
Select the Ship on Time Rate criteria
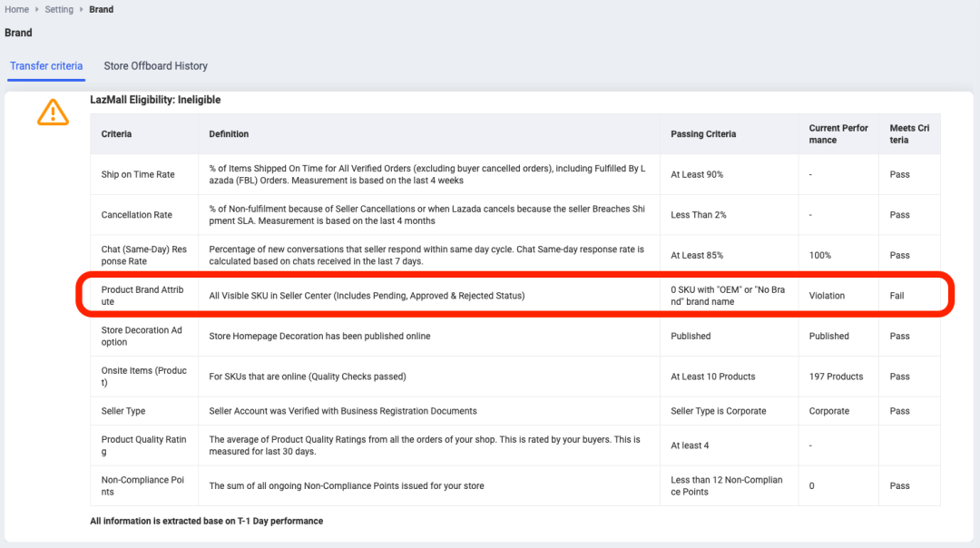(138, 174)
